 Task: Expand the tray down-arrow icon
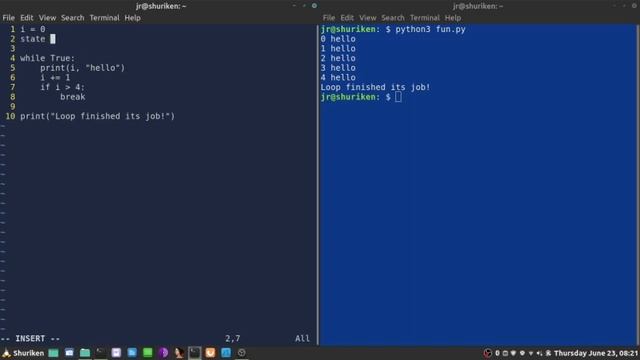[531, 353]
